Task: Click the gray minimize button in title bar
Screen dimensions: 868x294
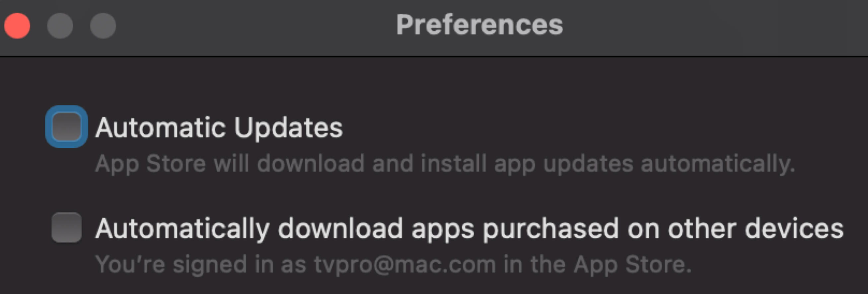Action: pyautogui.click(x=60, y=25)
